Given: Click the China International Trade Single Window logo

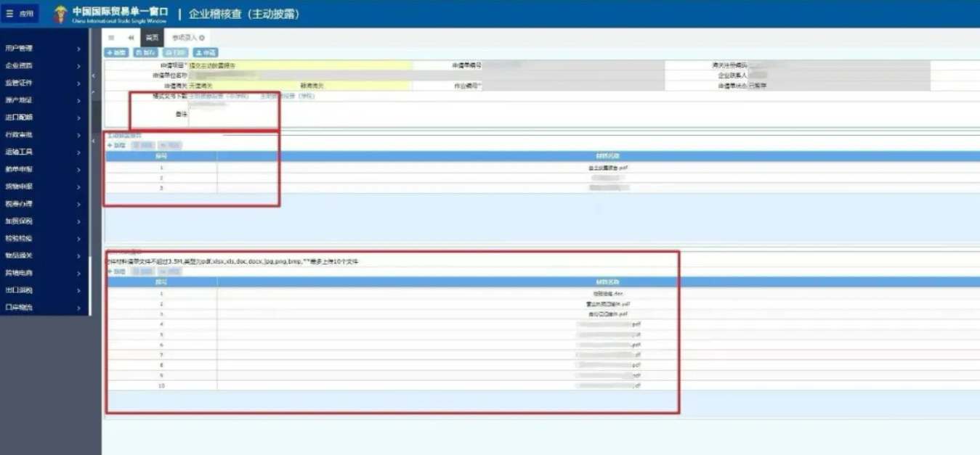Looking at the screenshot, I should click(x=114, y=15).
